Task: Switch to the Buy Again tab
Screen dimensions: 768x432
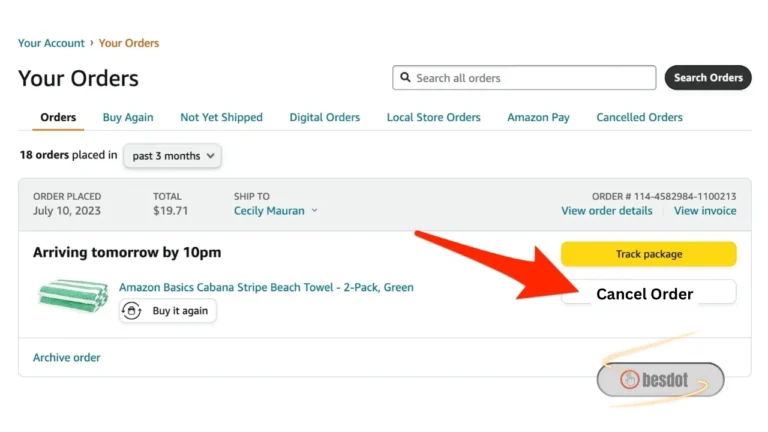Action: 128,118
